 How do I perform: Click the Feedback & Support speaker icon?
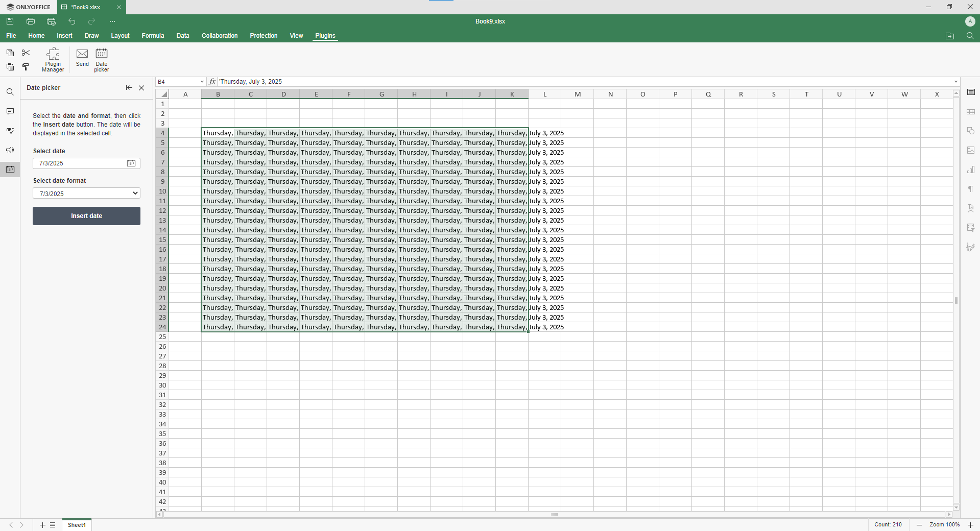click(10, 150)
